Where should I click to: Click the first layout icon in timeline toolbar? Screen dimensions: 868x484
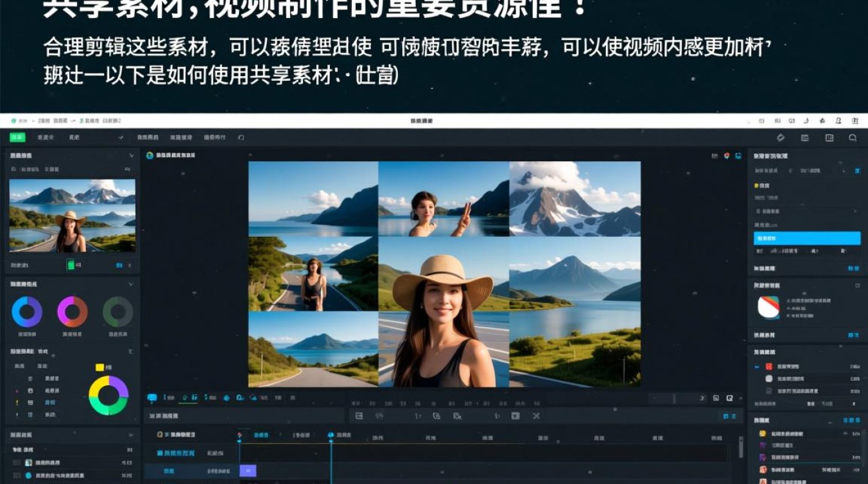[x=359, y=416]
